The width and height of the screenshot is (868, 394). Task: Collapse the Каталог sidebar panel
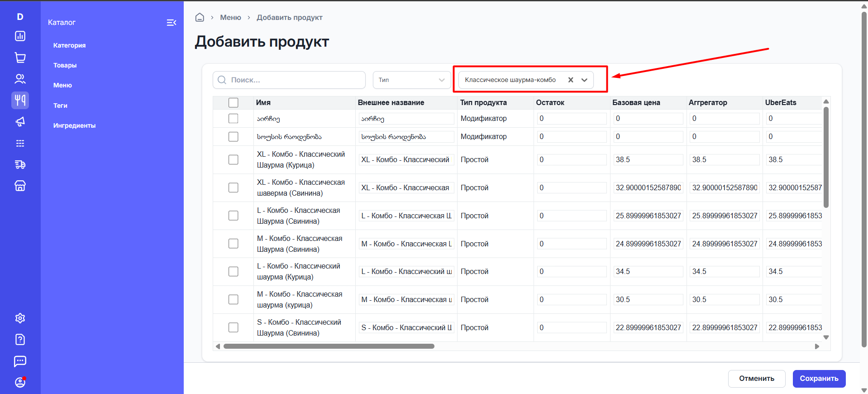tap(171, 23)
